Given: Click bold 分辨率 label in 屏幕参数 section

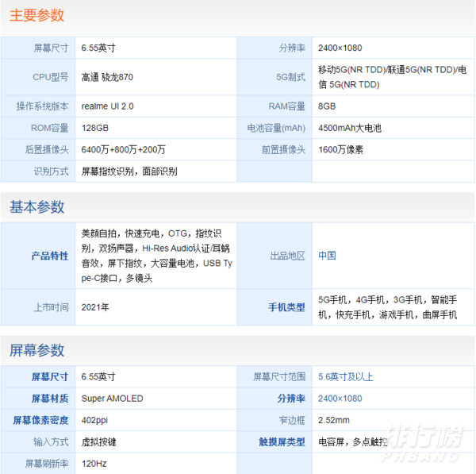Looking at the screenshot, I should pos(291,399).
